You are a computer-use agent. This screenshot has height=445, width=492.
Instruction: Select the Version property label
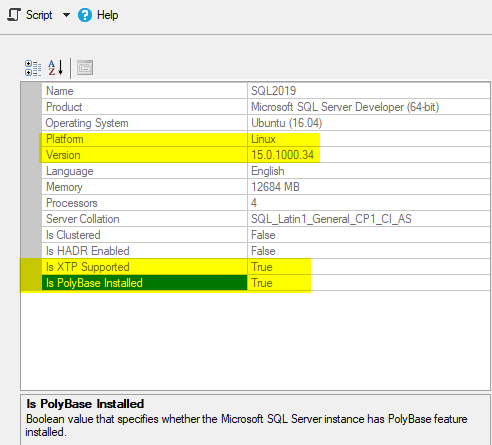pos(63,155)
